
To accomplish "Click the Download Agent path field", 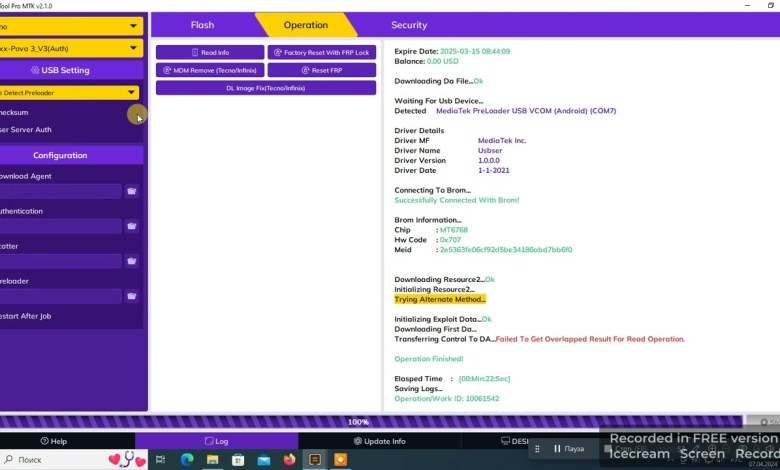I will coord(60,191).
